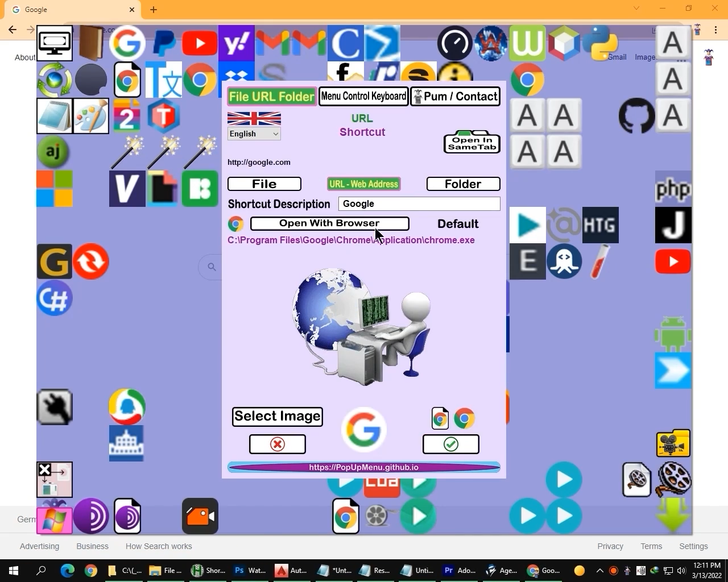Image resolution: width=728 pixels, height=582 pixels.
Task: Open Google Settings footer link
Action: 693,546
